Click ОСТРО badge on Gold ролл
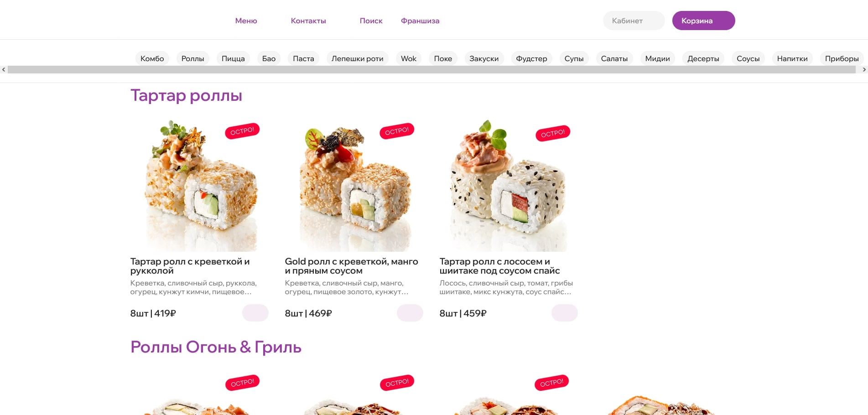868x415 pixels. [397, 131]
